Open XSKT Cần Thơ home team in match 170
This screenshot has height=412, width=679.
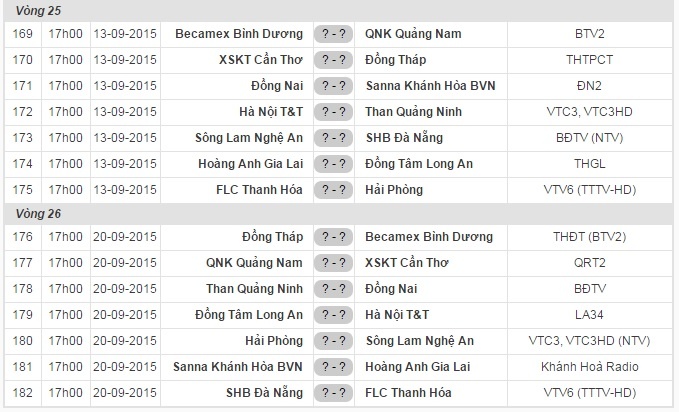[260, 59]
